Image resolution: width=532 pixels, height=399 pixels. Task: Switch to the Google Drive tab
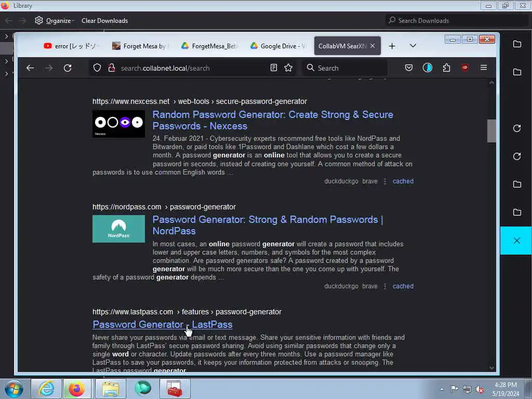tap(278, 46)
